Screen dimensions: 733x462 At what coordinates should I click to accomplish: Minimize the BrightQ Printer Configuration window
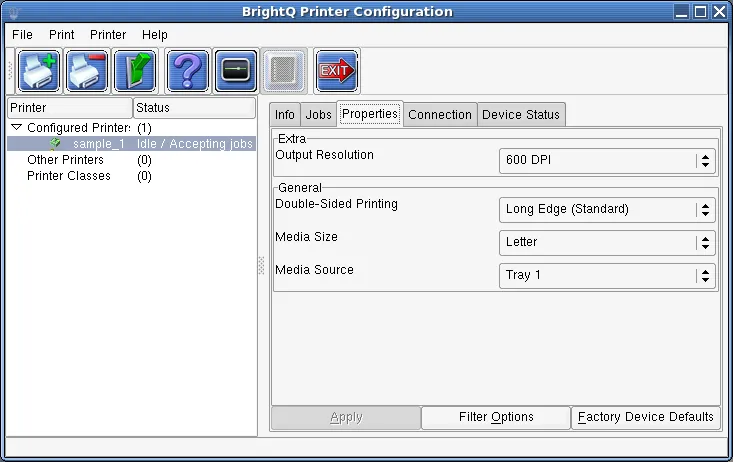[x=682, y=12]
